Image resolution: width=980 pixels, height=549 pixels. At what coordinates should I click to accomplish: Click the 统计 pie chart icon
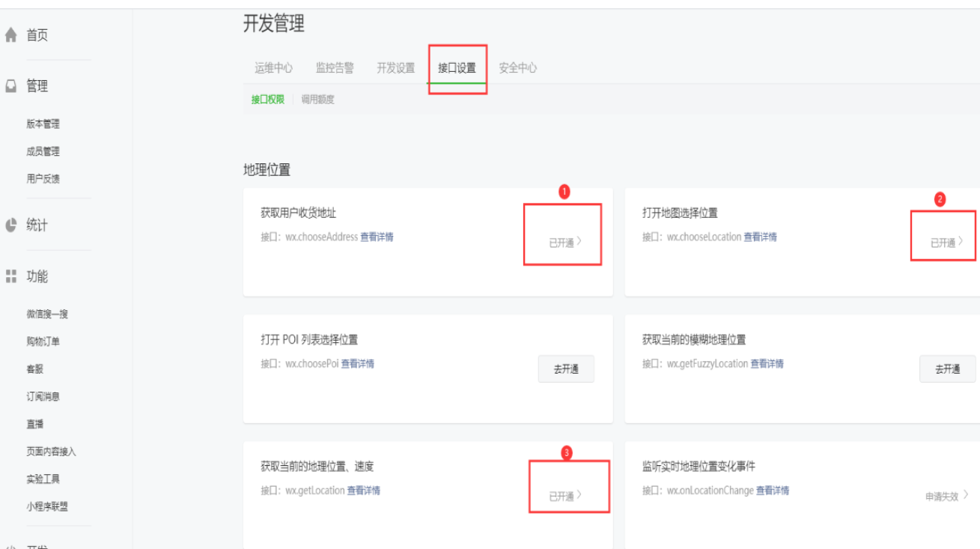coord(10,225)
